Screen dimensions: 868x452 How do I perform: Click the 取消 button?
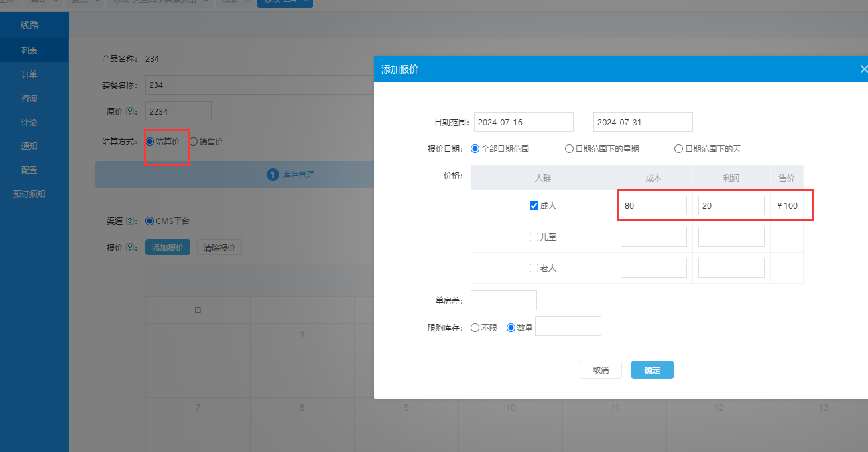click(600, 370)
